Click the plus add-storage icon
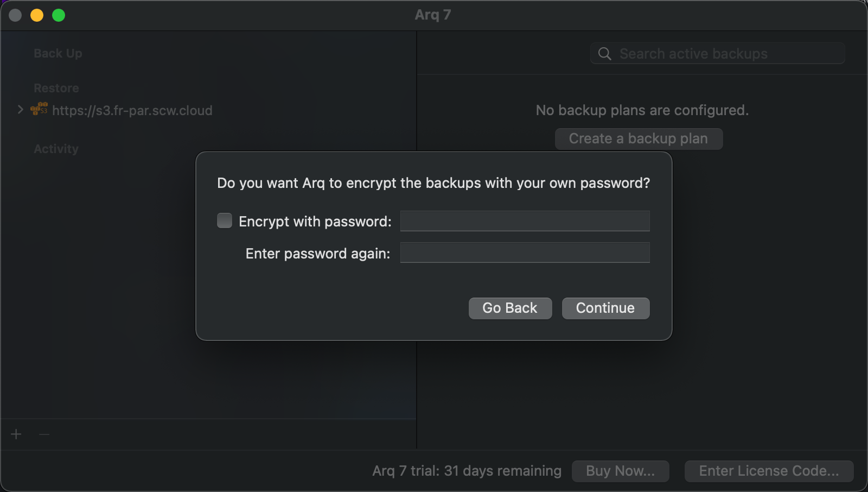This screenshot has width=868, height=492. click(16, 434)
